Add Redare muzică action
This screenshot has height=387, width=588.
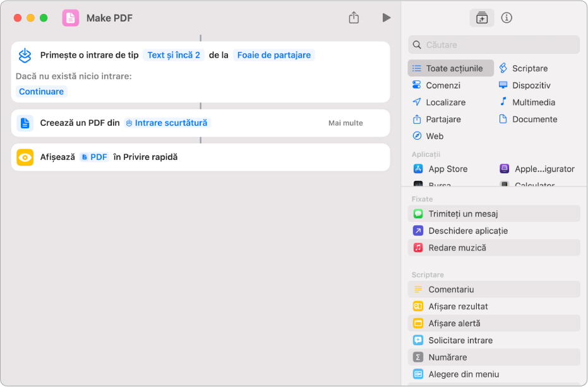(x=494, y=248)
